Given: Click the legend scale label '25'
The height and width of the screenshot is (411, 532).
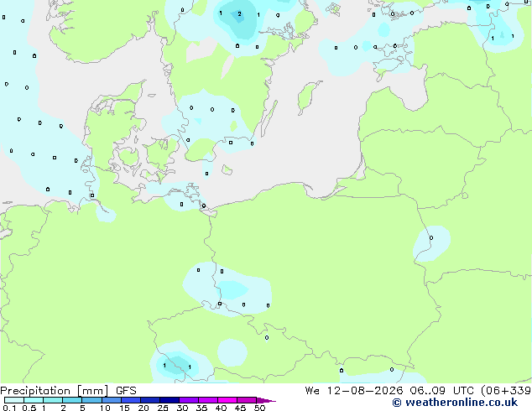Looking at the screenshot, I should [163, 408].
